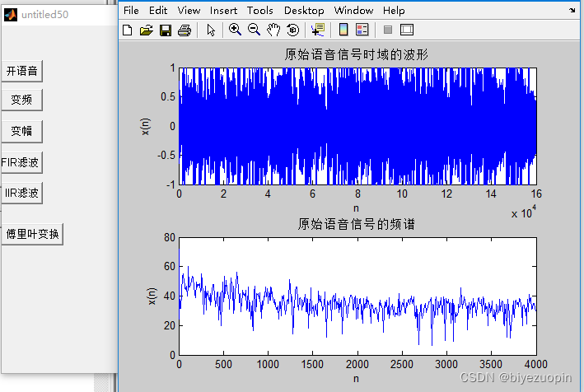Click the New Figure icon
584x392 pixels.
coord(128,30)
